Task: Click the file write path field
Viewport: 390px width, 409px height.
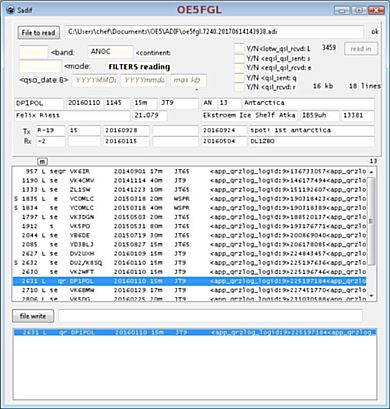Action: [210, 316]
